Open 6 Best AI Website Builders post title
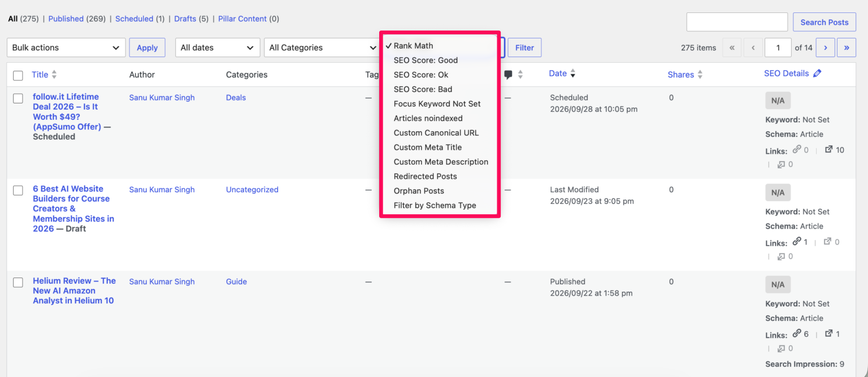This screenshot has height=377, width=868. 73,209
